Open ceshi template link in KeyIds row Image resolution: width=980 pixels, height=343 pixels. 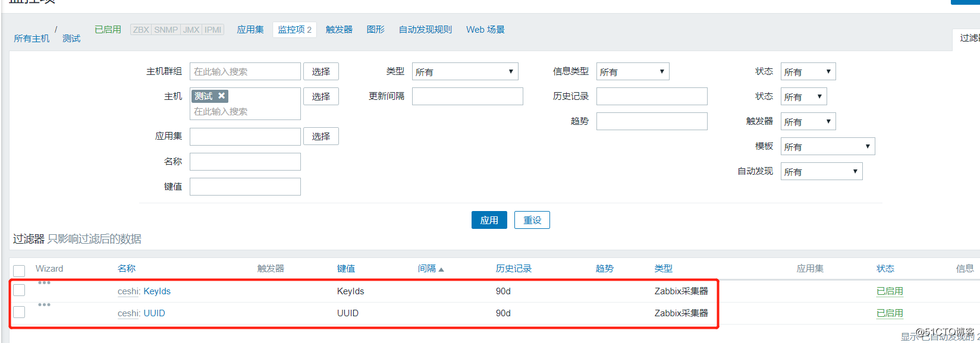click(128, 291)
